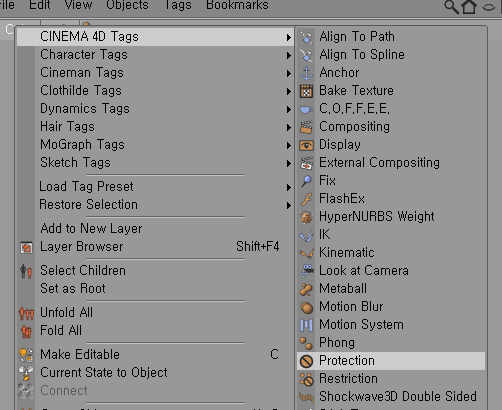Expand Load Tag Preset submenu arrow
The width and height of the screenshot is (502, 410).
tap(289, 187)
